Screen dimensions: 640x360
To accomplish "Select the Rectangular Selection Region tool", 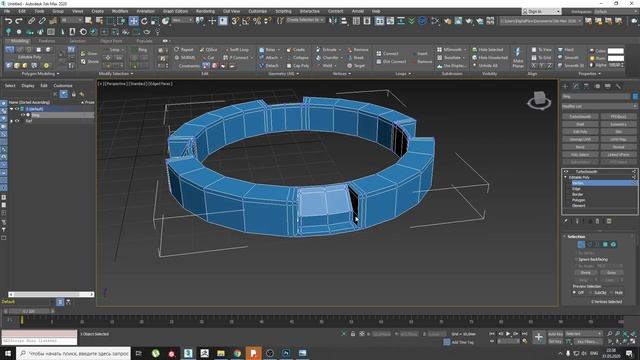I will click(x=111, y=21).
